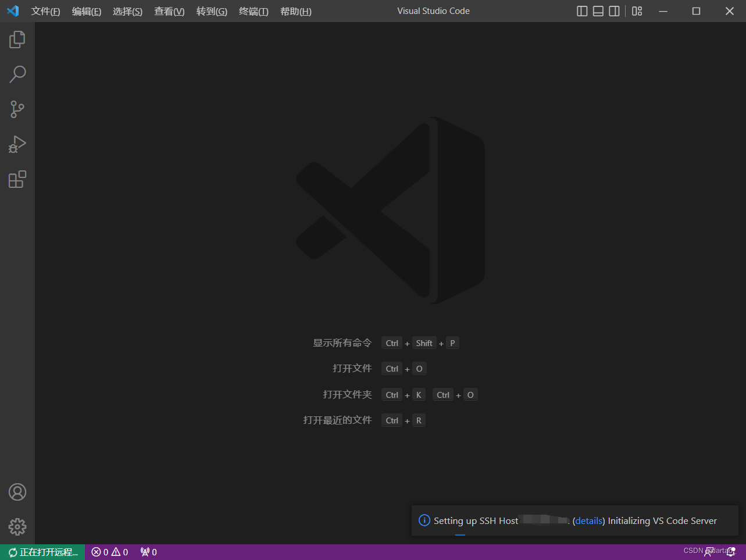Viewport: 746px width, 560px height.
Task: Click the P key hint
Action: (x=452, y=343)
